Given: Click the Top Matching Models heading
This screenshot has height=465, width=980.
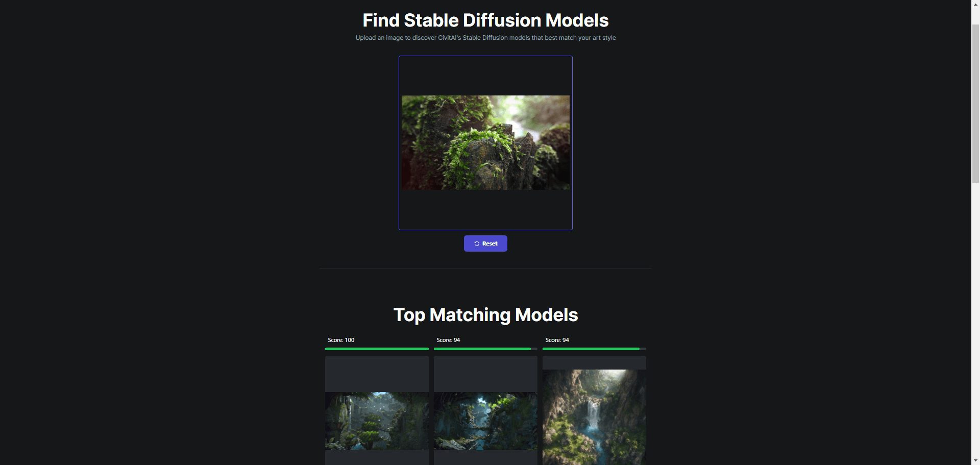Looking at the screenshot, I should coord(485,315).
